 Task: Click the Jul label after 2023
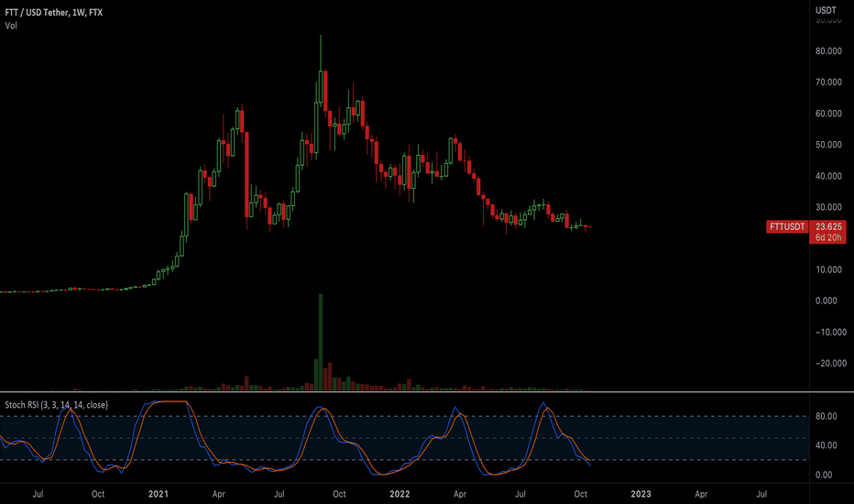tap(761, 494)
